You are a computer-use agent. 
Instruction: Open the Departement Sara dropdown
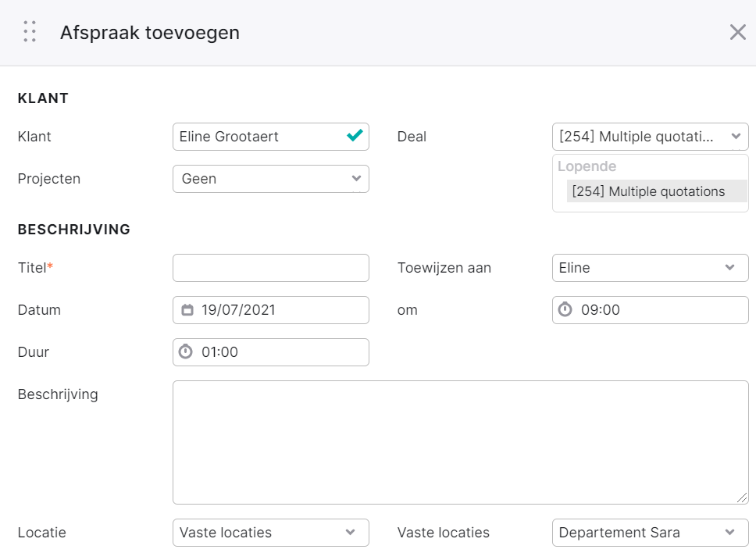click(x=650, y=533)
